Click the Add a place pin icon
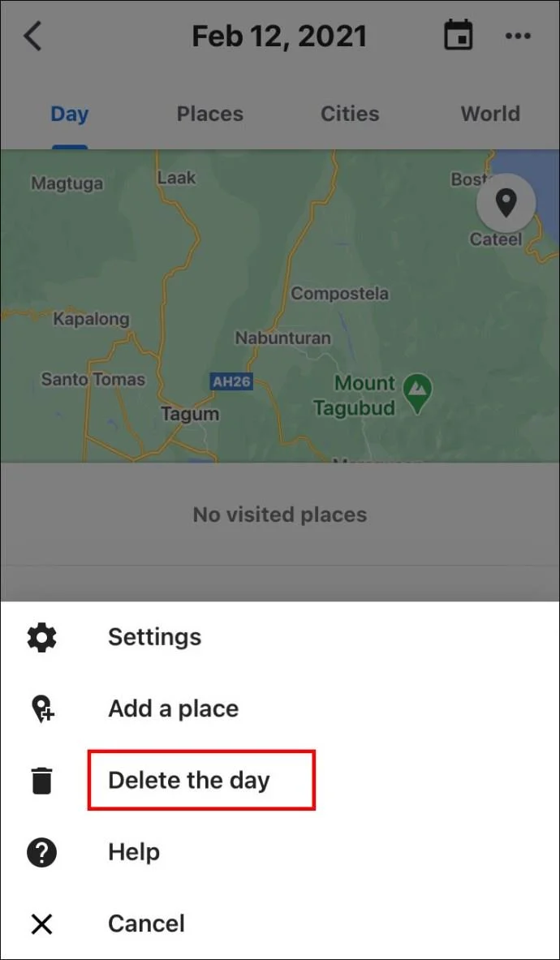This screenshot has width=560, height=960. (x=41, y=708)
